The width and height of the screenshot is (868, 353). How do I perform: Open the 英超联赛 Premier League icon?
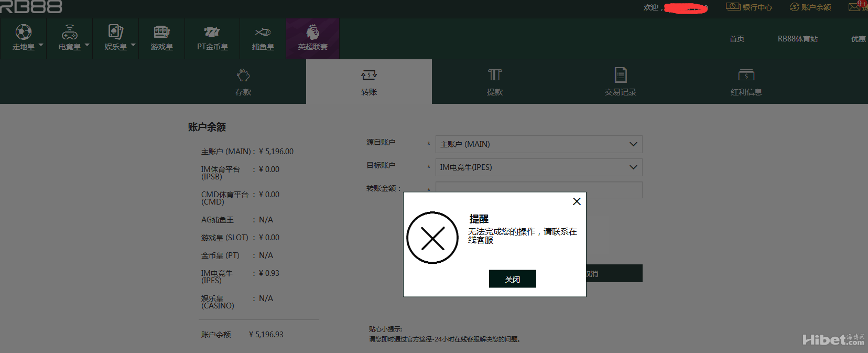(x=313, y=33)
